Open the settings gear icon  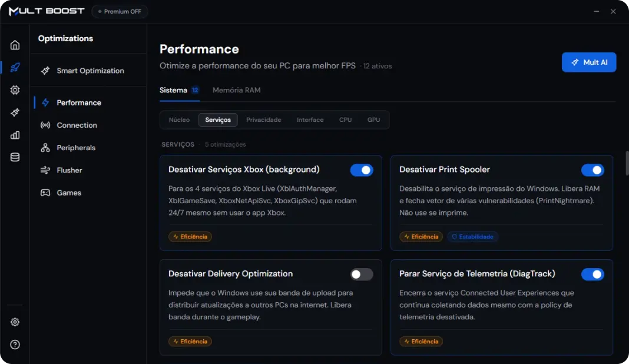tap(15, 322)
